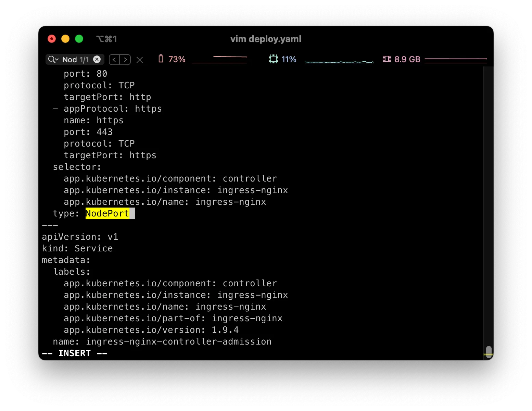Close the find bar
Image resolution: width=532 pixels, height=411 pixels.
(x=140, y=60)
